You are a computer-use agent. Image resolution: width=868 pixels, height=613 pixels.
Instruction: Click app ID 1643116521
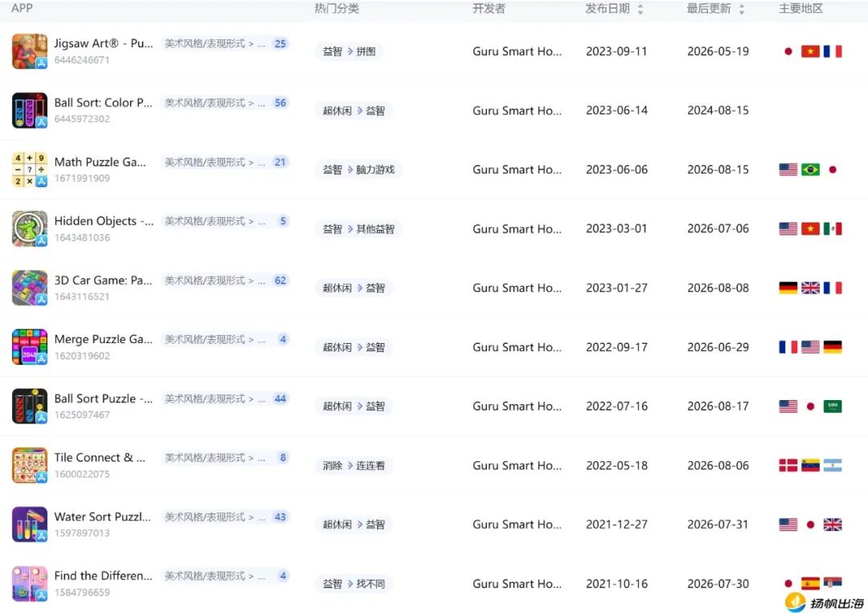pyautogui.click(x=82, y=296)
